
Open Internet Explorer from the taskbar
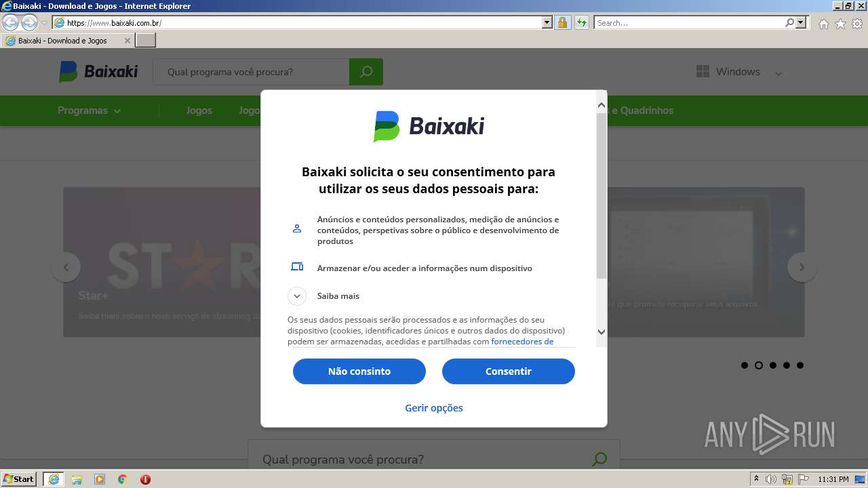click(x=54, y=479)
